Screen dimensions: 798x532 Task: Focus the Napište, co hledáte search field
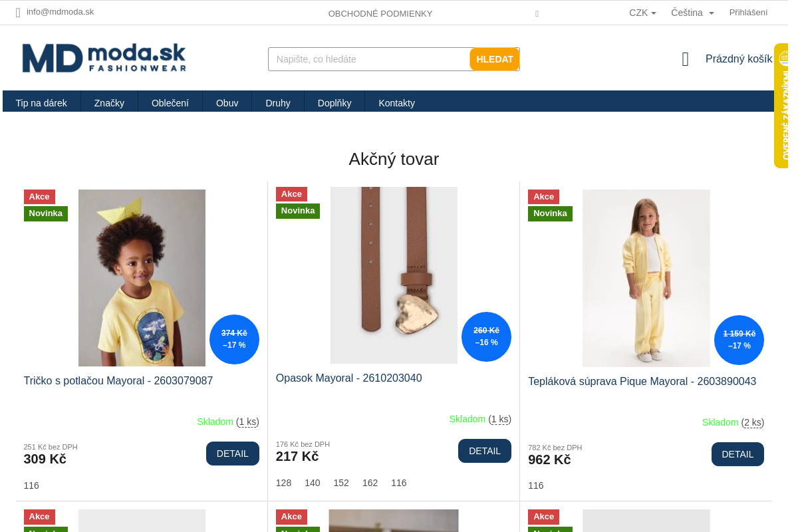coord(369,59)
